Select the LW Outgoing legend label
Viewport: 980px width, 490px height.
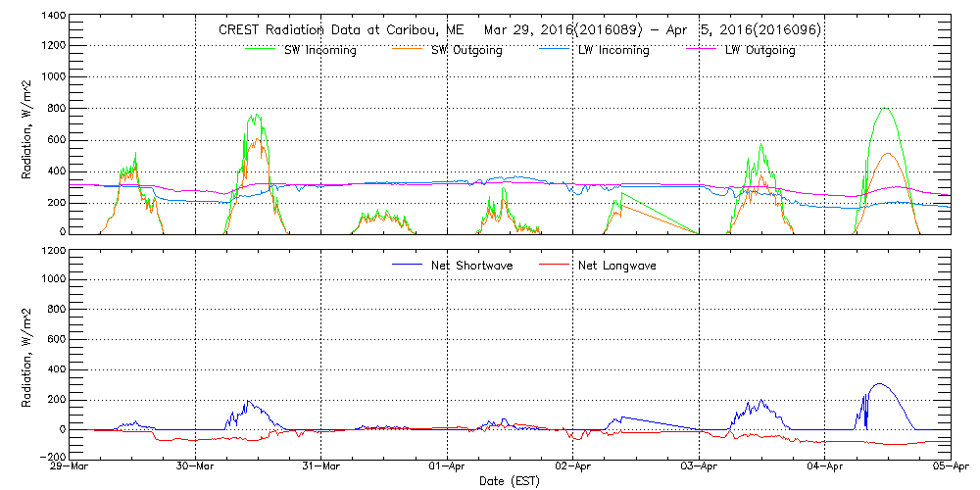point(759,51)
